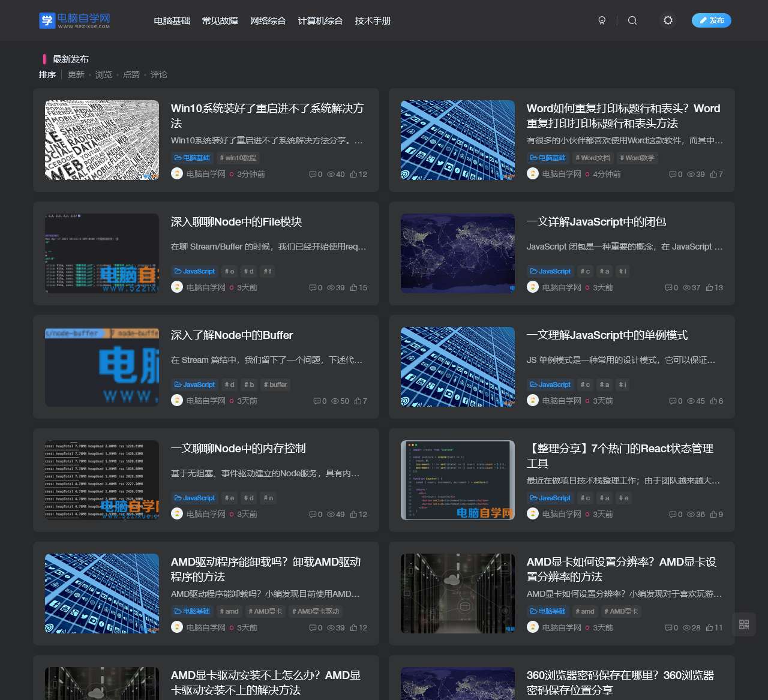Sort articles by 更新
Viewport: 768px width, 700px height.
76,74
